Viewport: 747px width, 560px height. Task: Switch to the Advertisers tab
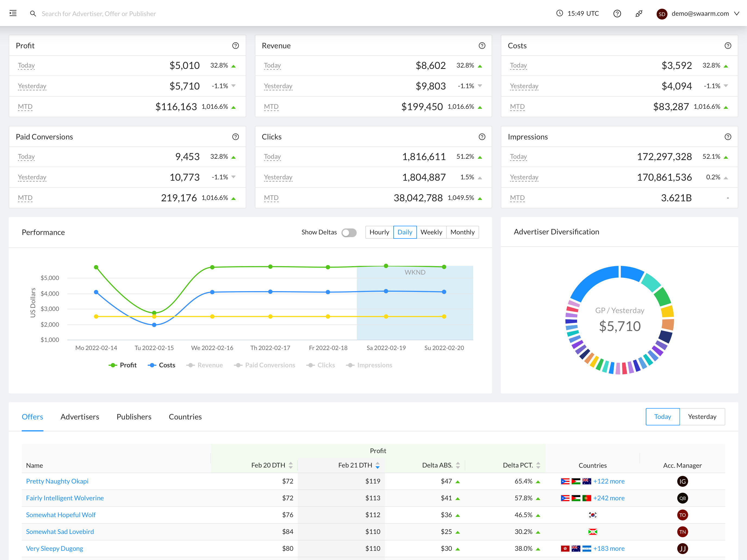[80, 416]
